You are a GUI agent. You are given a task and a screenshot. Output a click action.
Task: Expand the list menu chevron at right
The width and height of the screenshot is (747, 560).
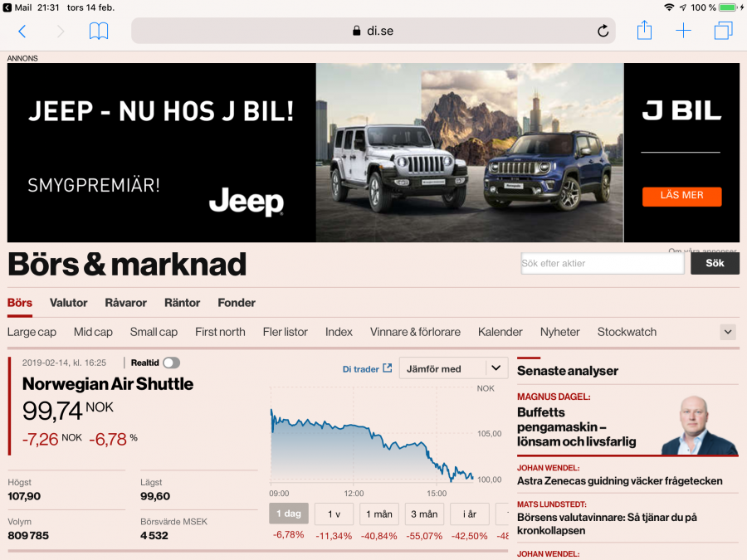tap(728, 332)
